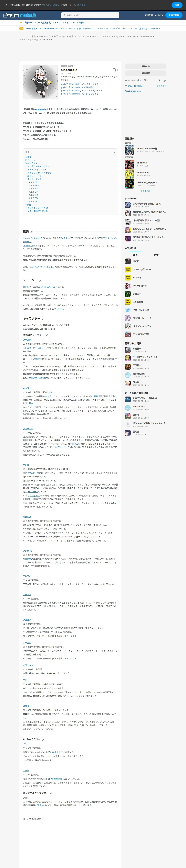Click the calendar icon beside 更新
This screenshot has width=186, height=868.
(x=126, y=86)
